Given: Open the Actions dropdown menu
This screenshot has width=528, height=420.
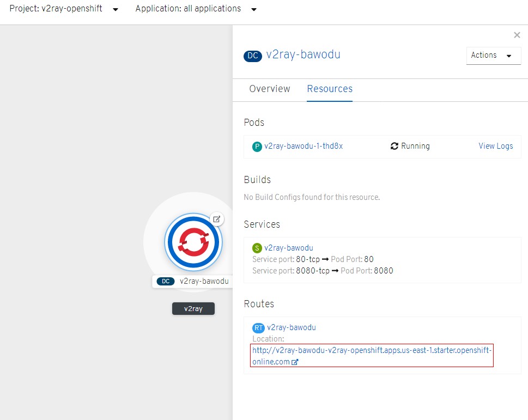Looking at the screenshot, I should click(x=493, y=55).
